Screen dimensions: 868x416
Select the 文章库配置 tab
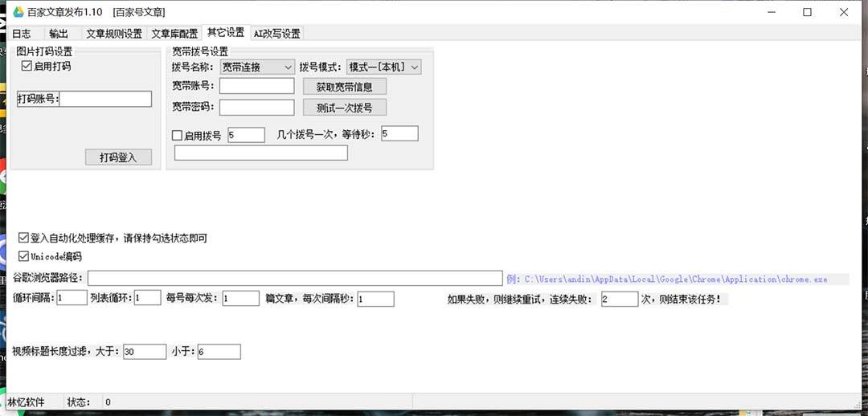(174, 34)
